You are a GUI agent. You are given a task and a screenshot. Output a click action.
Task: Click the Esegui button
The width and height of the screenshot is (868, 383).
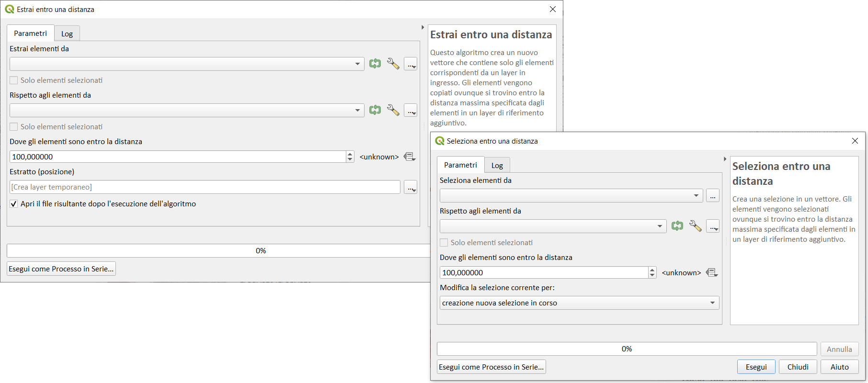(756, 367)
